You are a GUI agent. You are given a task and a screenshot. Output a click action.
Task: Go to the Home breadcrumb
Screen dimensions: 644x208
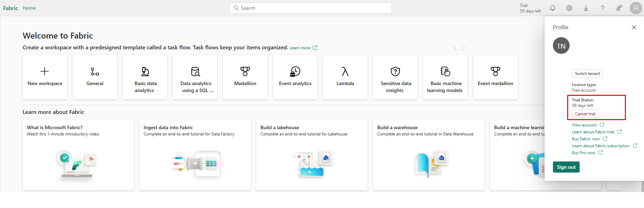click(x=29, y=8)
